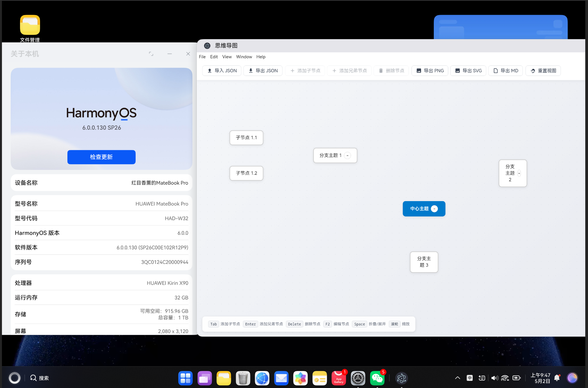Open the Window menu
Screen dimensions: 588x388
[x=244, y=57]
